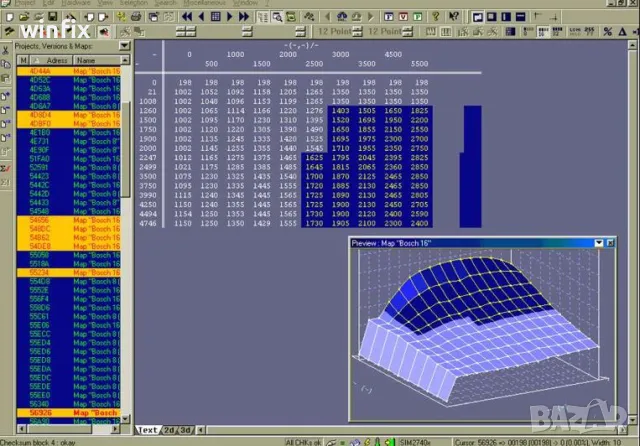Viewport: 640px width, 446px height.
Task: Click the print icon in top toolbar
Action: tap(136, 17)
